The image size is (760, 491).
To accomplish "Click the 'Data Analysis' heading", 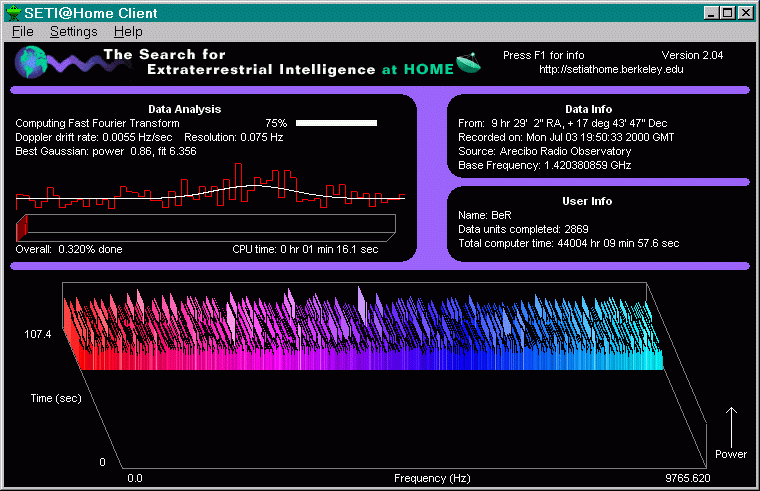I will (x=185, y=109).
